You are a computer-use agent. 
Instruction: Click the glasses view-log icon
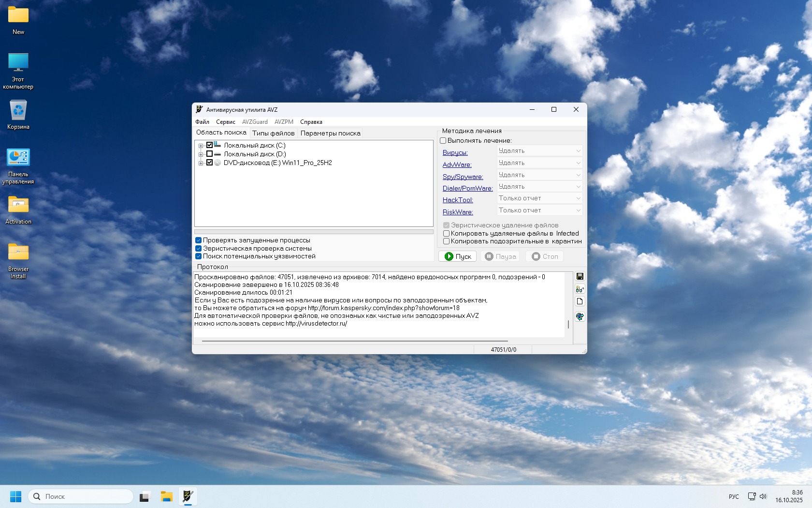580,289
